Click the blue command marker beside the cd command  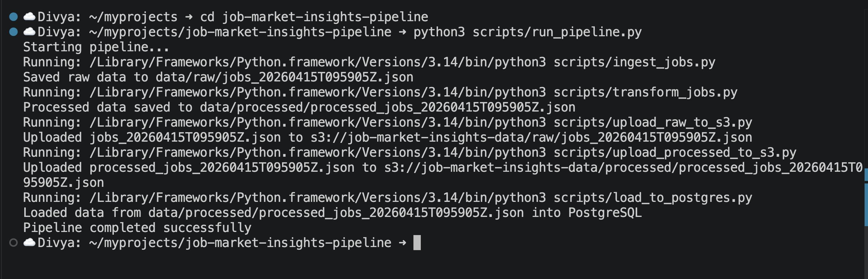[x=14, y=17]
